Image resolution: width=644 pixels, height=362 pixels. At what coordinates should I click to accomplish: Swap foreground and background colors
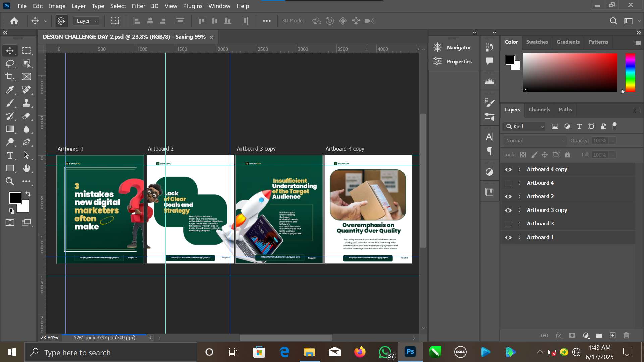pyautogui.click(x=28, y=194)
